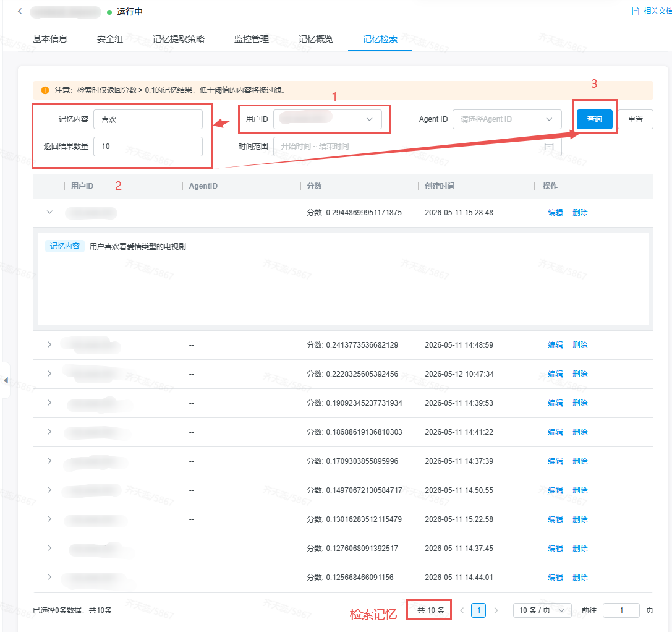Edit the memory created 2026-05-11 14:37:45

pyautogui.click(x=555, y=549)
